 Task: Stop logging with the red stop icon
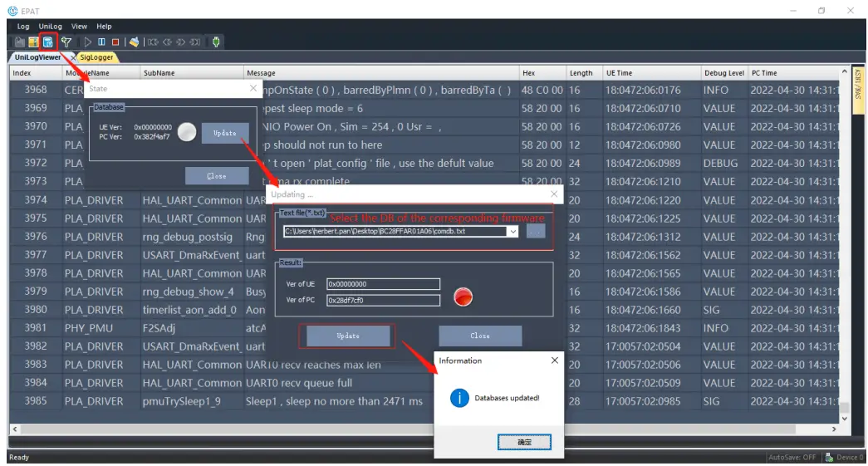click(115, 42)
